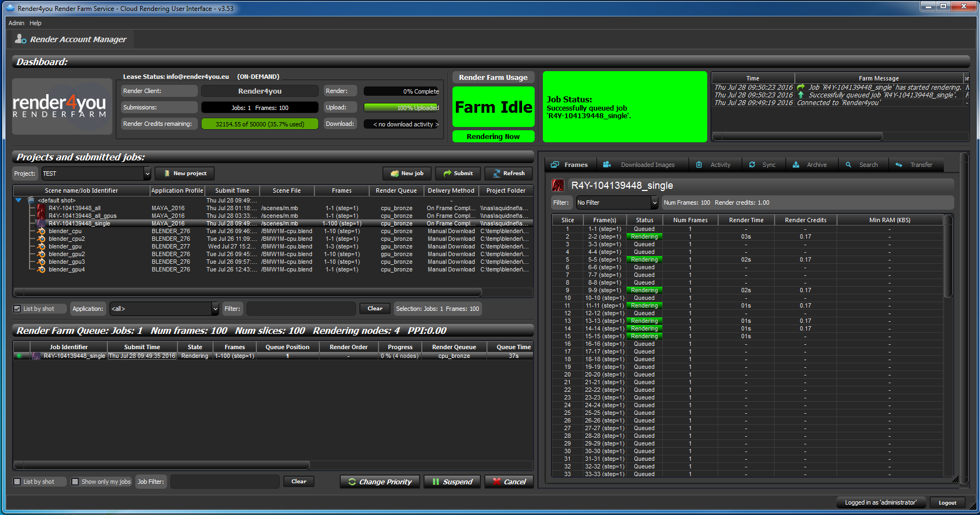Open the Project TEST dropdown
980x515 pixels.
point(147,173)
